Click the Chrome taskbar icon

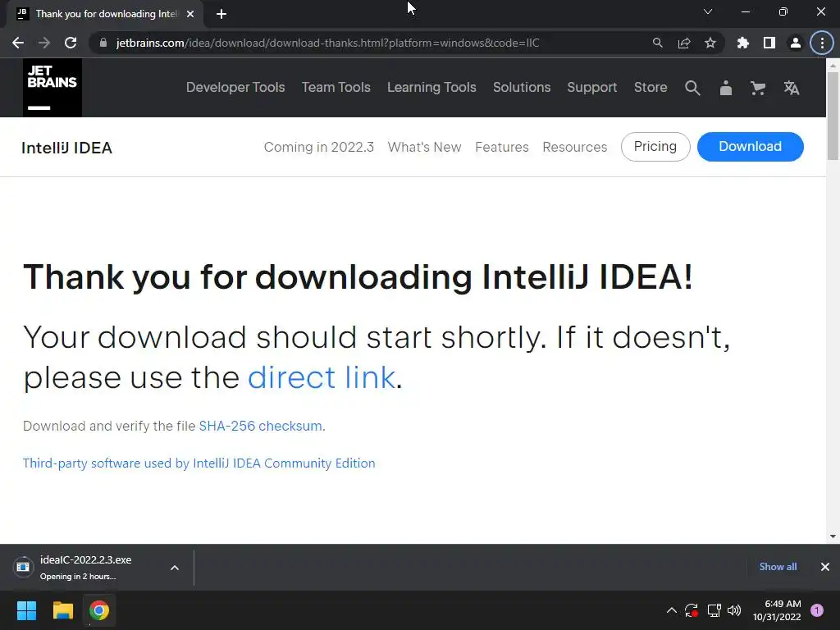point(99,610)
